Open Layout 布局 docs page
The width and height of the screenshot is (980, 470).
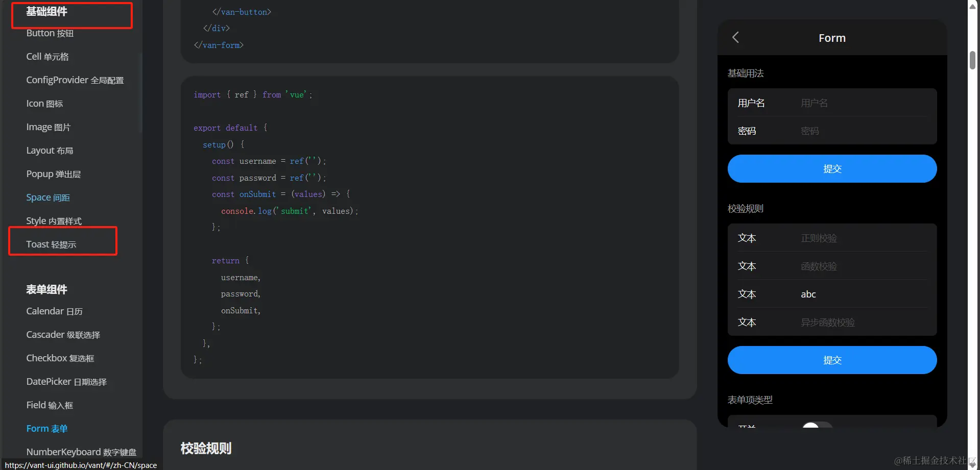tap(50, 151)
